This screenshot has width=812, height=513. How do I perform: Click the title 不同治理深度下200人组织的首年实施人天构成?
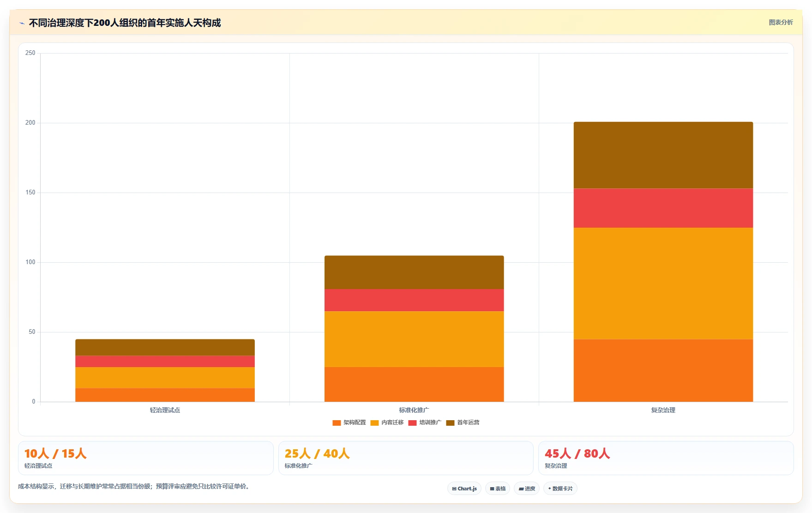pos(125,23)
